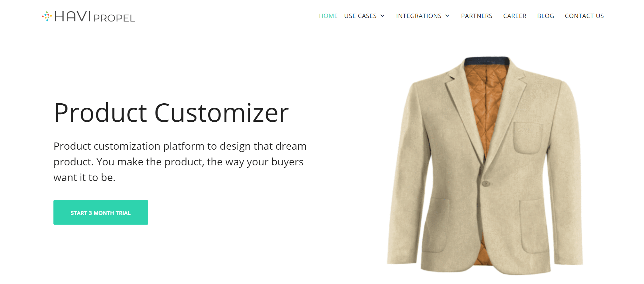
Task: Open the BLOG link
Action: (546, 16)
